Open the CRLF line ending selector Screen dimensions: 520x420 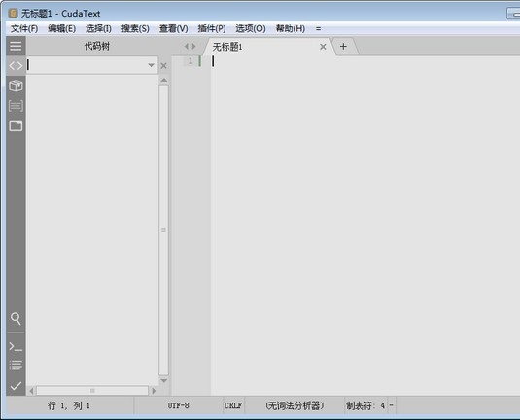pyautogui.click(x=233, y=405)
